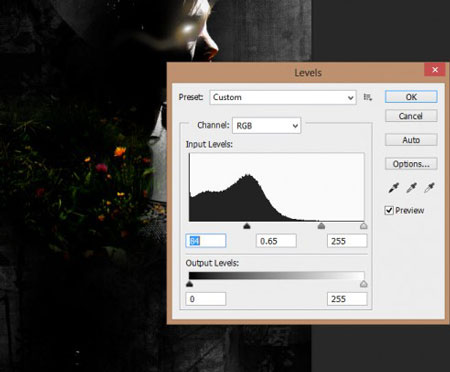Close the Levels dialog

tap(435, 70)
